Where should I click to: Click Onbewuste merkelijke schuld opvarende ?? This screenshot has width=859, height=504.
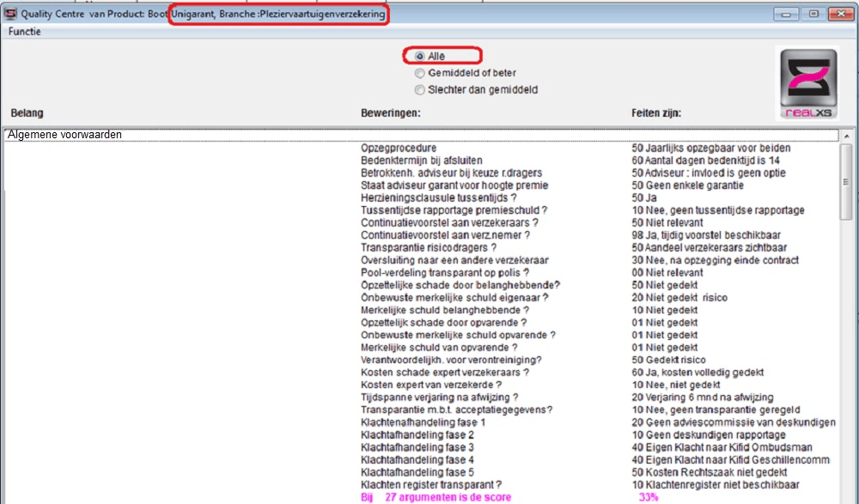[458, 335]
